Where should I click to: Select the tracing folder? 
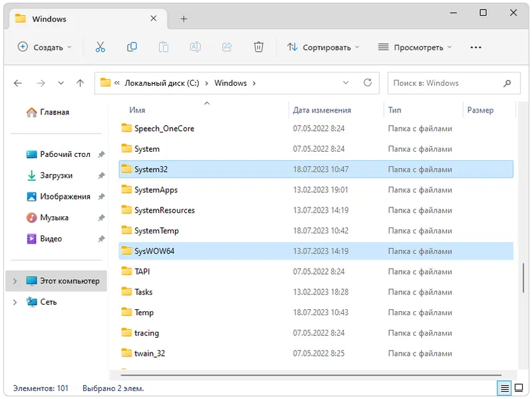(x=316, y=333)
